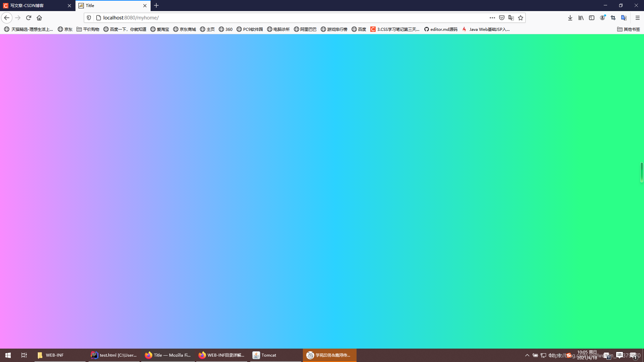Open the 电脑诊所 bookmark
644x362 pixels.
pyautogui.click(x=278, y=29)
